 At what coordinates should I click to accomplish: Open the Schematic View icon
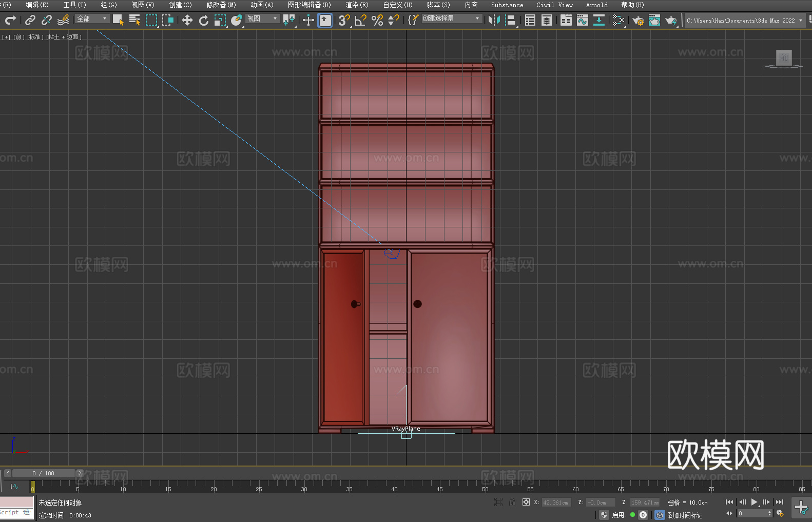[x=599, y=20]
